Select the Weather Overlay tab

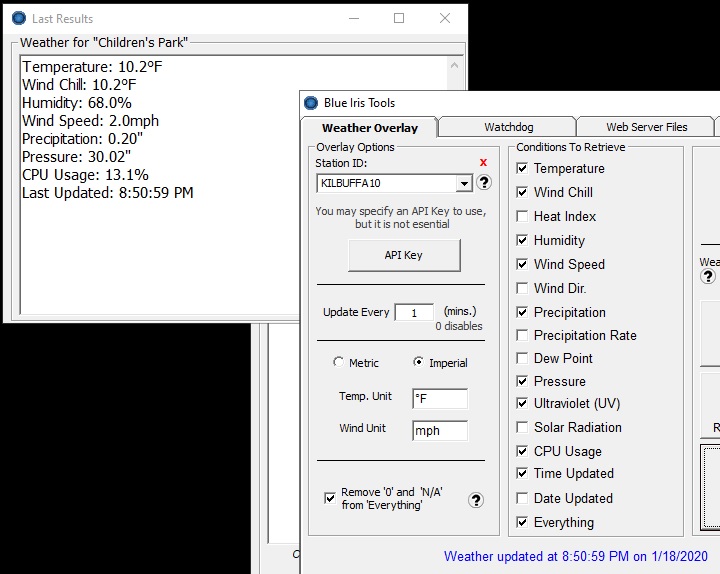tap(370, 128)
